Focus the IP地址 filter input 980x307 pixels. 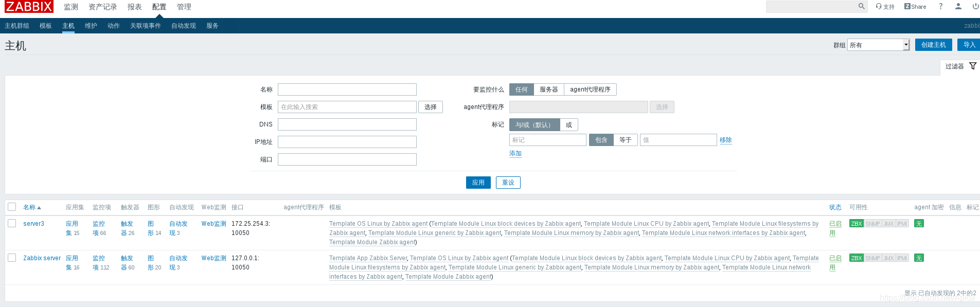click(347, 142)
